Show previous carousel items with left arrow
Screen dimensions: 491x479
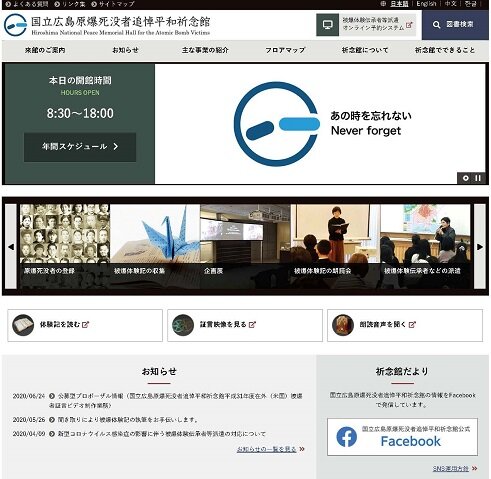[11, 247]
